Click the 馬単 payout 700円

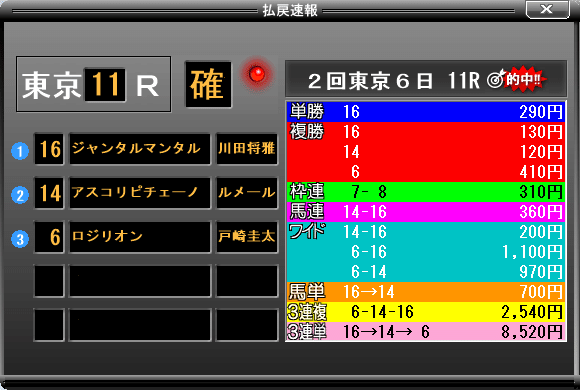point(541,292)
